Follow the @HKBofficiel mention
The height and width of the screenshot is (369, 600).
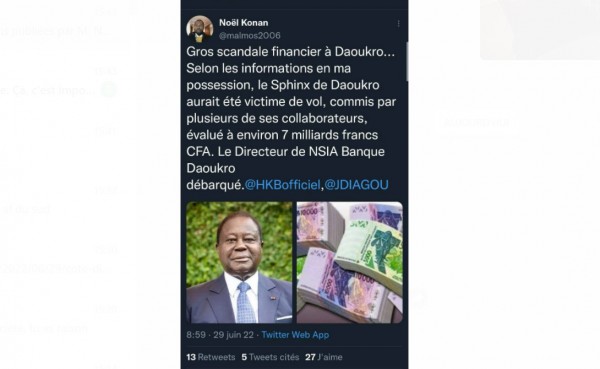[282, 185]
